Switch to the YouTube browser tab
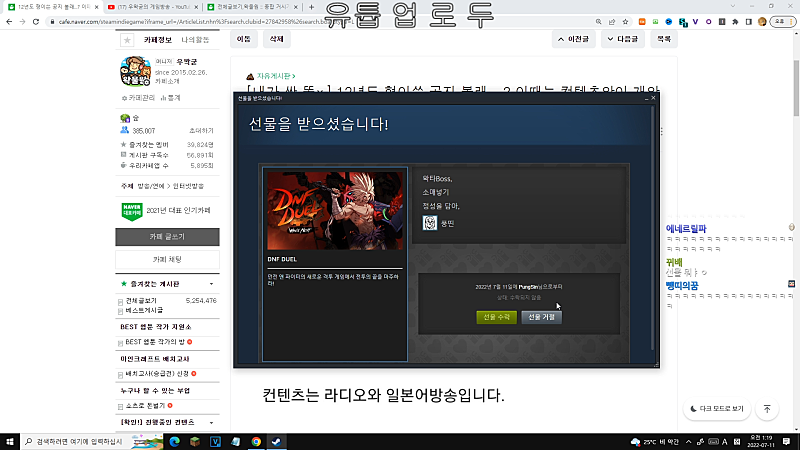This screenshot has width=800, height=450. 153,7
